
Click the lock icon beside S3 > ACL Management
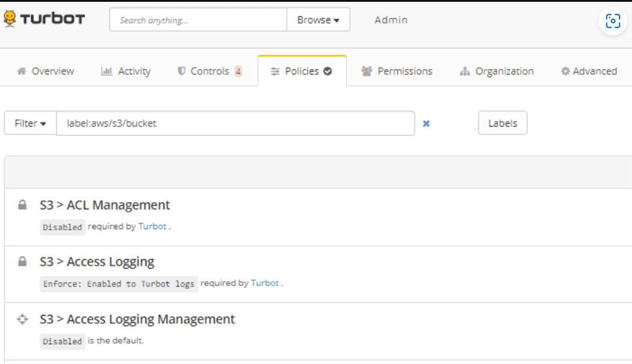pyautogui.click(x=22, y=205)
